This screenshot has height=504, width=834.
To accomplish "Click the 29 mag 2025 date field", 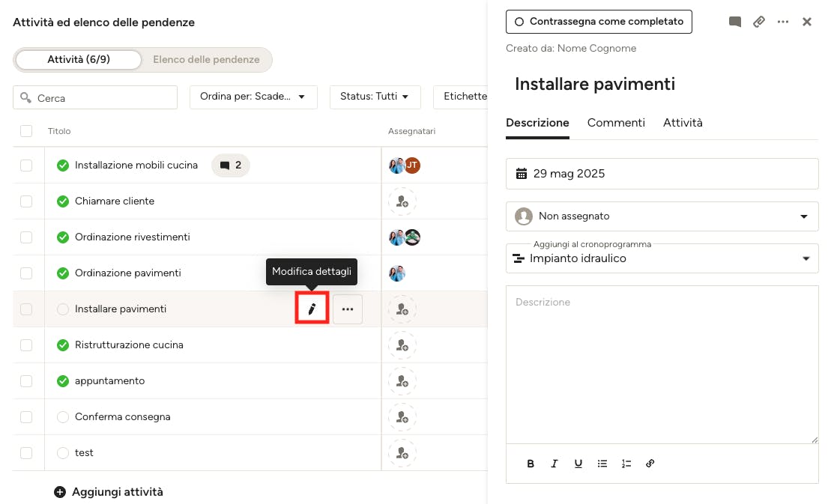I will [662, 174].
